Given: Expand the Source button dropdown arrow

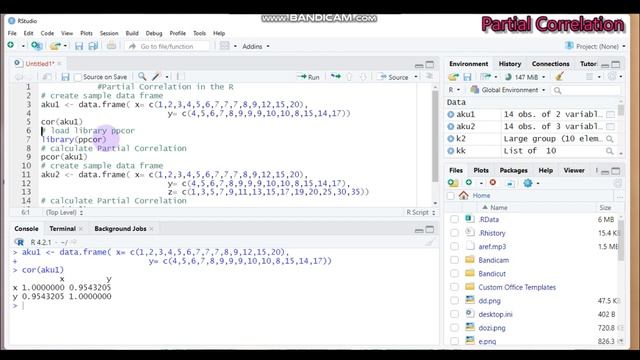Looking at the screenshot, I should [x=416, y=77].
